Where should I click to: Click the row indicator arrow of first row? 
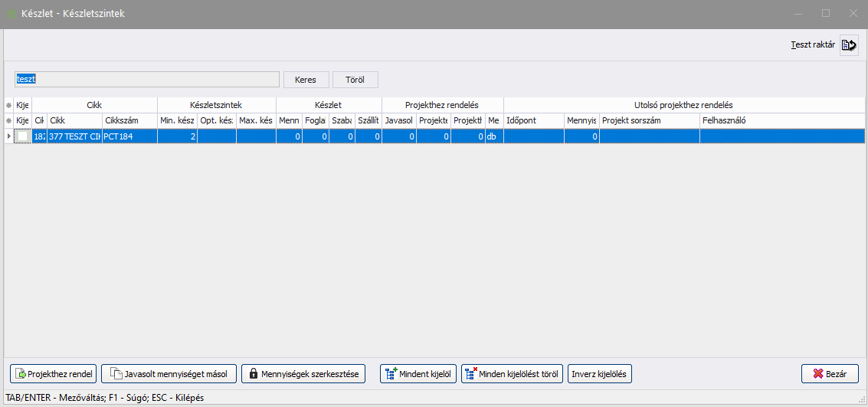point(8,136)
